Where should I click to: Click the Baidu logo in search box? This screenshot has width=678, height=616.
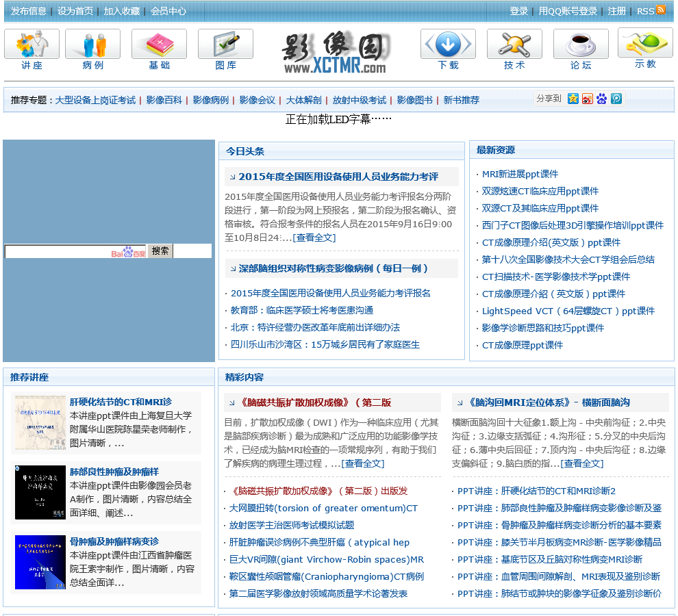[129, 252]
